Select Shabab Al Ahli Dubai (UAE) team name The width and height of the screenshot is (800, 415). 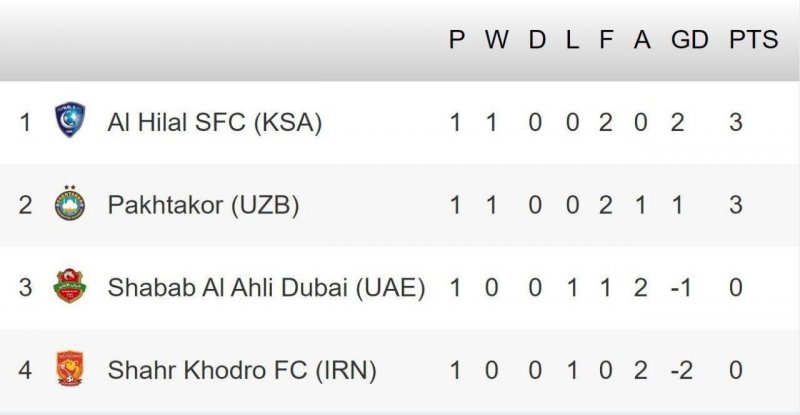[266, 288]
